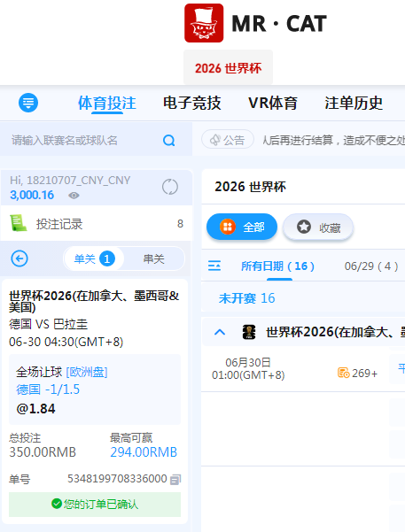Toggle balance visibility eye icon
Viewport: 405px width, 532px height.
74,196
